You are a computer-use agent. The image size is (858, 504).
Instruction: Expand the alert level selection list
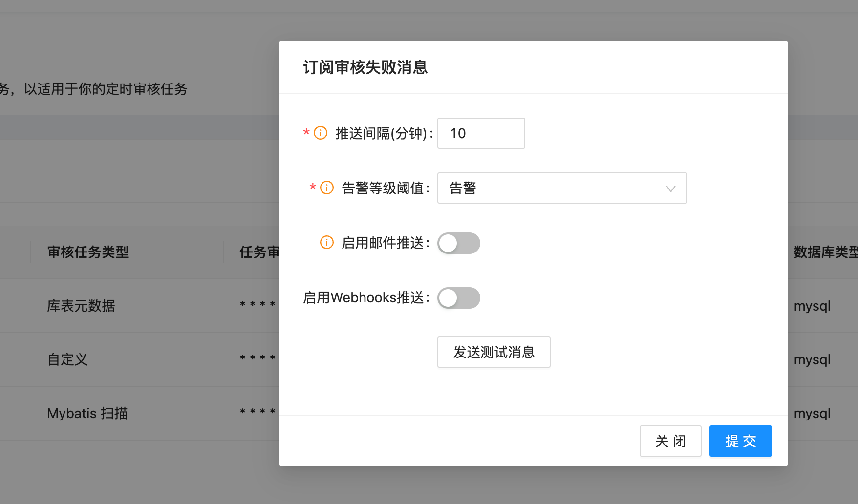(562, 188)
